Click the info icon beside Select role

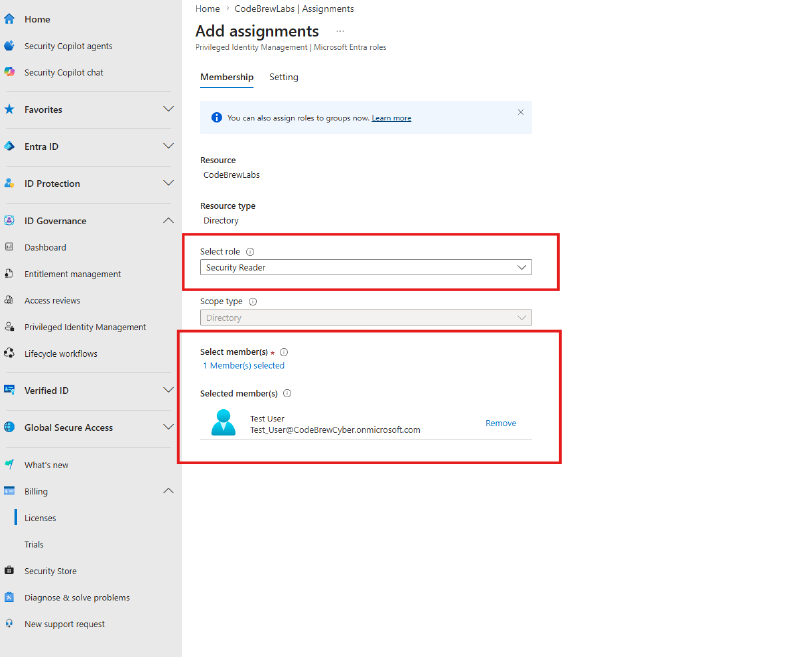pos(250,251)
